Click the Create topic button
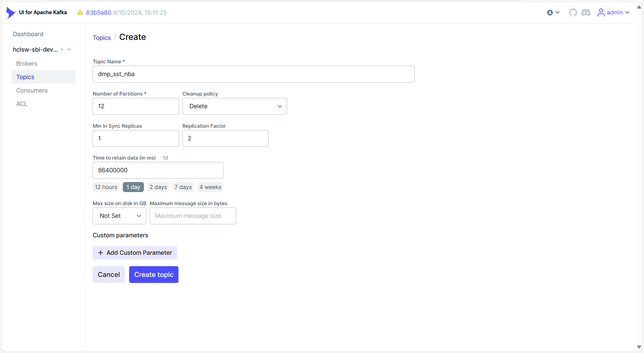Viewport: 644px width, 353px height. coord(154,275)
